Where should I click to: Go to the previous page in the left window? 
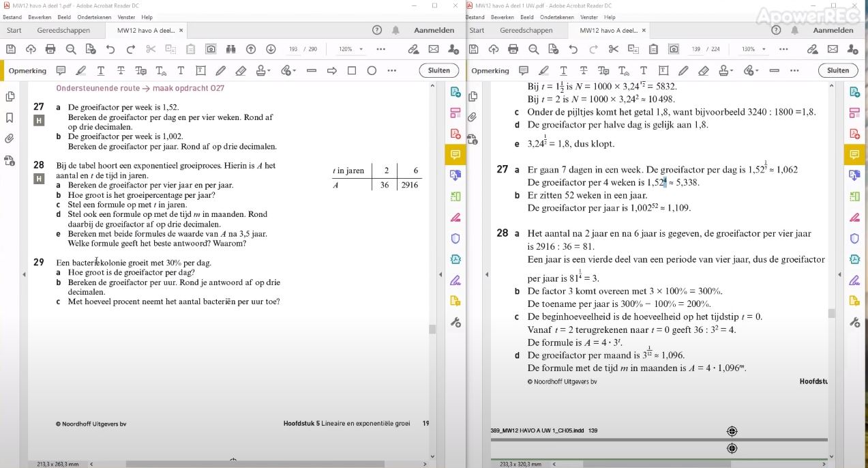(x=251, y=49)
